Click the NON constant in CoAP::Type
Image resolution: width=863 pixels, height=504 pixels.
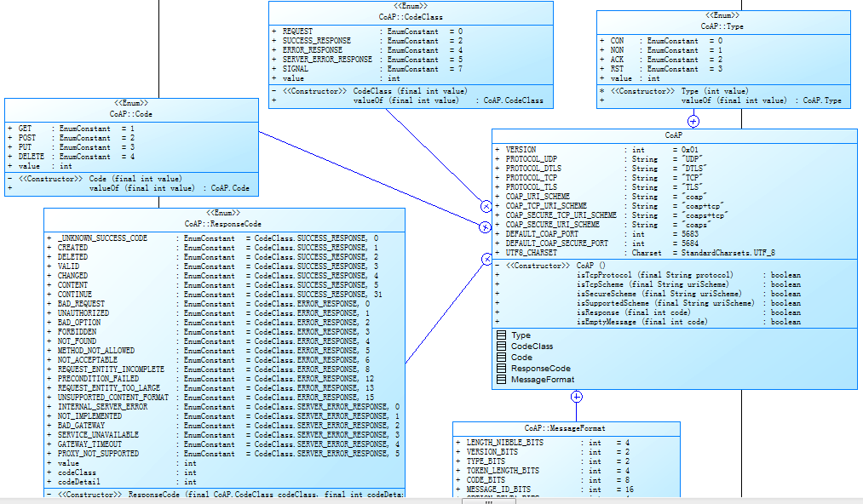coord(661,50)
